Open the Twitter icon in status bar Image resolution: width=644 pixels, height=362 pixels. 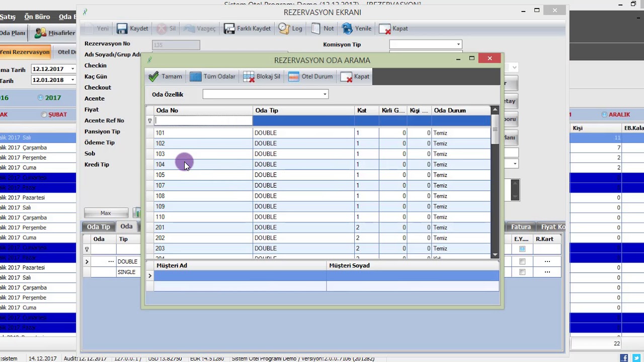point(636,358)
